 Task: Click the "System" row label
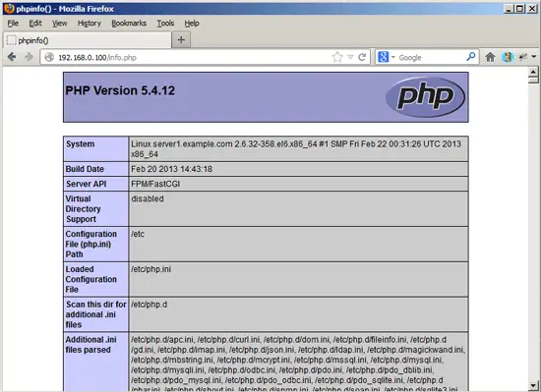click(80, 144)
